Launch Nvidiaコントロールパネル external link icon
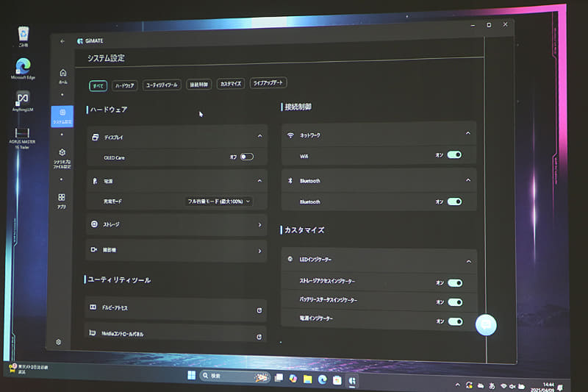Viewport: 588px width, 392px height. pos(259,337)
